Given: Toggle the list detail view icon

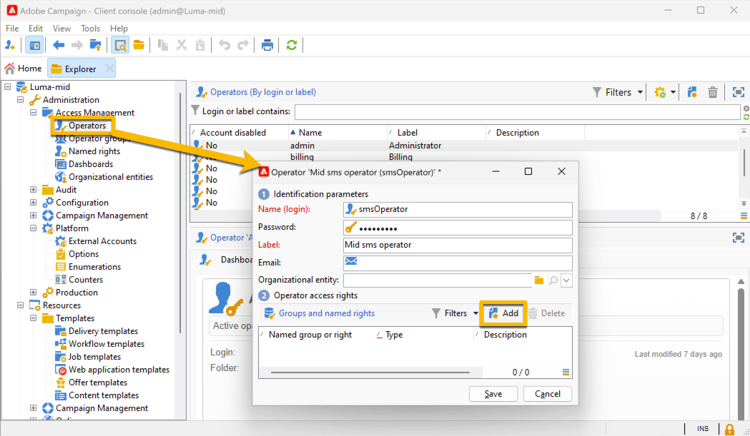Looking at the screenshot, I should [120, 45].
